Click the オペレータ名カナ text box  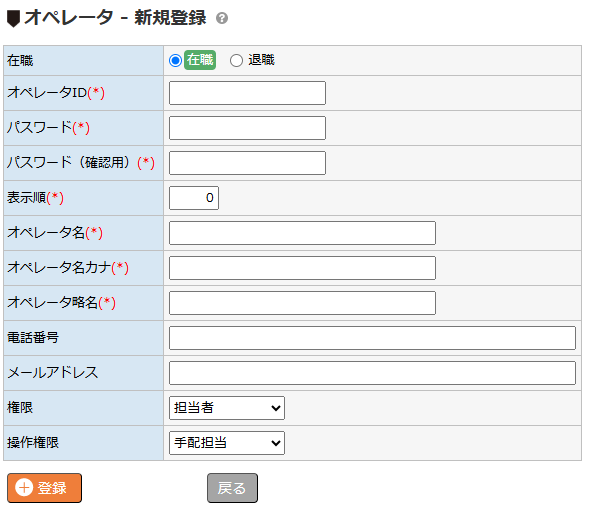[302, 268]
